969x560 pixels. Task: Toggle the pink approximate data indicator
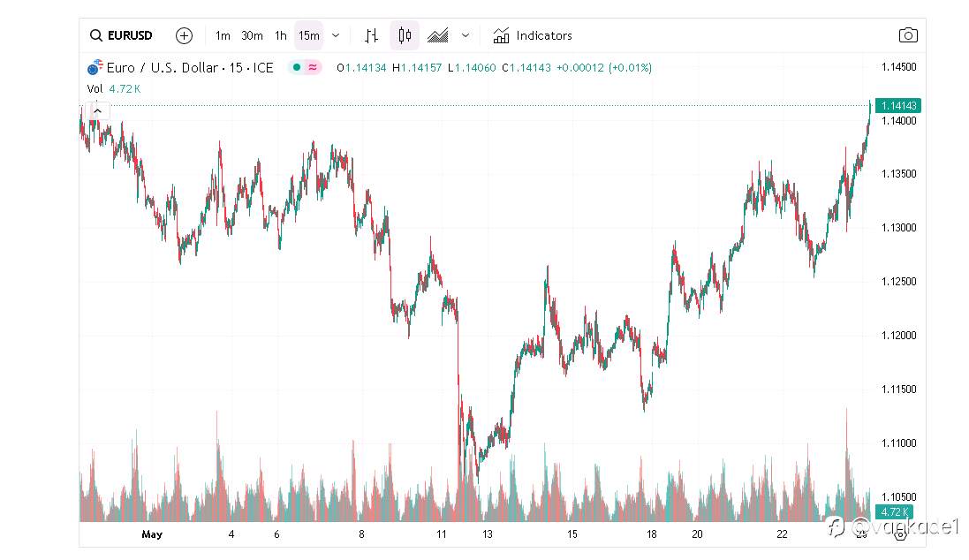click(x=313, y=67)
